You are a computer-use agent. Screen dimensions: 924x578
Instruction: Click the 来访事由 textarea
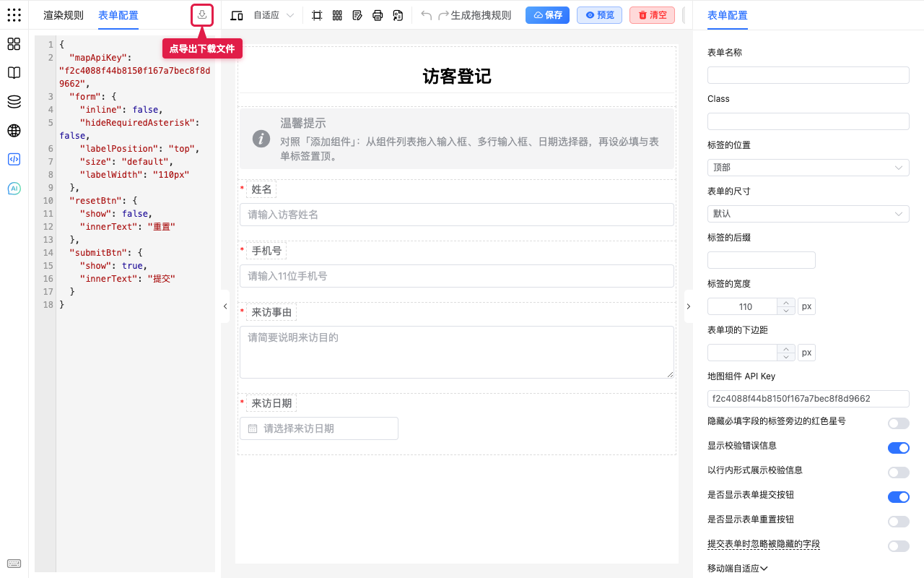point(456,352)
